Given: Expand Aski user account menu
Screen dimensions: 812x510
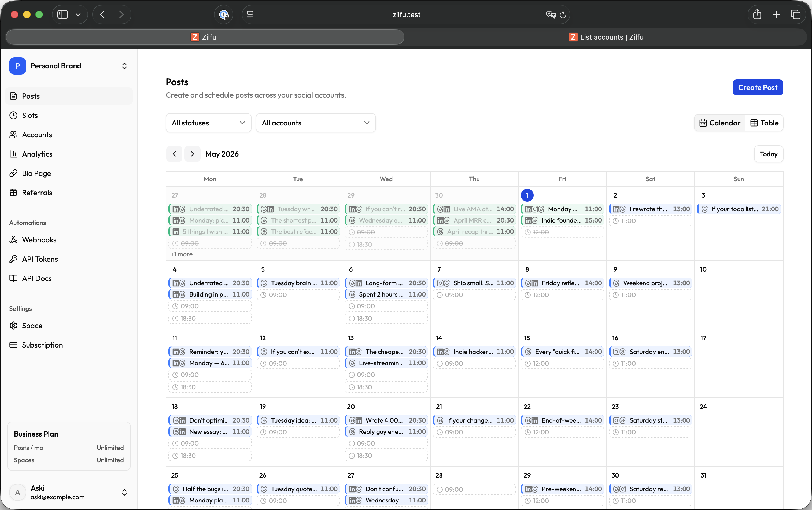Looking at the screenshot, I should tap(69, 492).
